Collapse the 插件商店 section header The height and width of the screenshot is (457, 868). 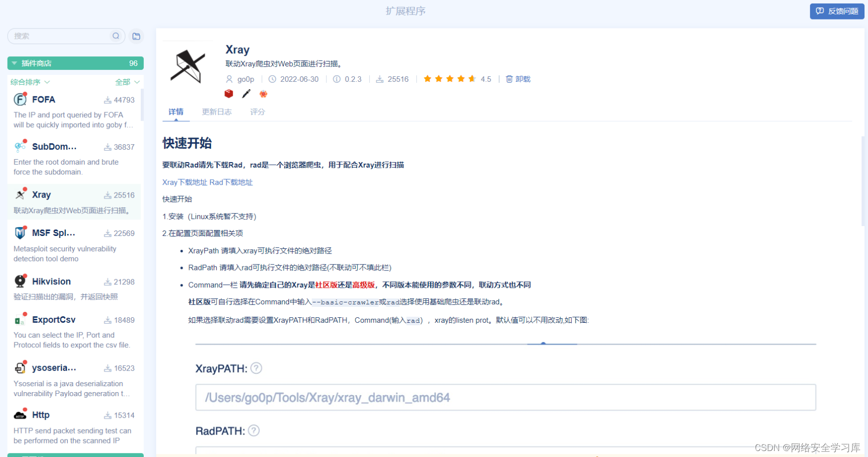(x=75, y=63)
